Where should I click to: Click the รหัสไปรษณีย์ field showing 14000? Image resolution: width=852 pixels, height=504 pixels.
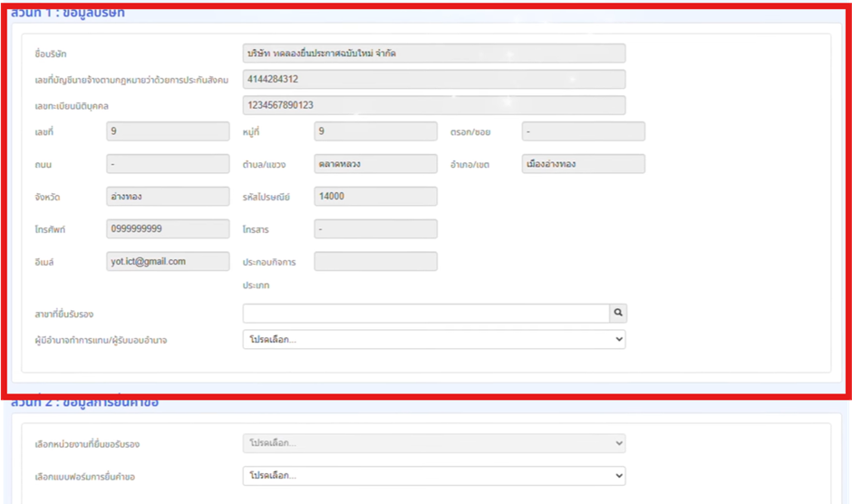pos(375,197)
